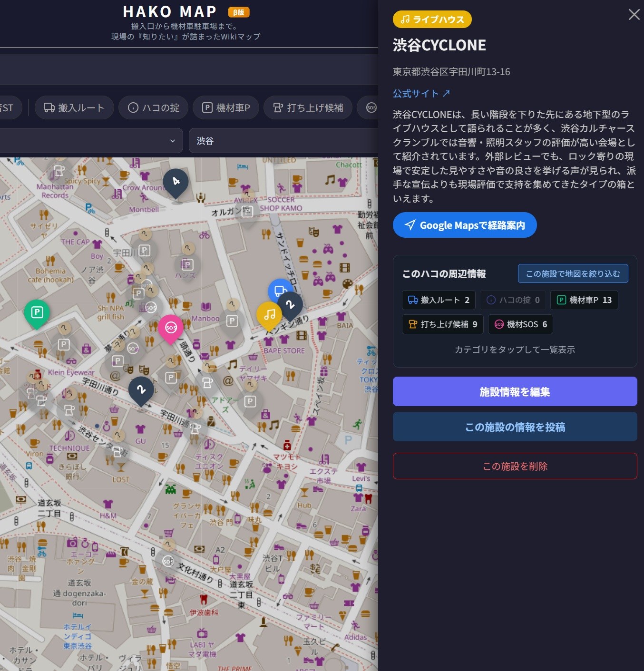The width and height of the screenshot is (644, 671).
Task: Select the pink SOS map marker
Action: [171, 328]
